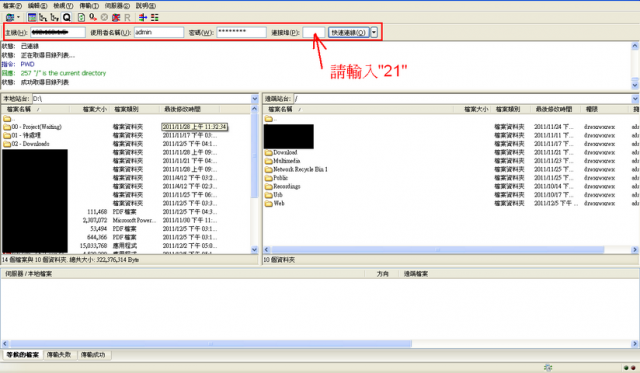Open the 檢視(V) menu

[63, 6]
